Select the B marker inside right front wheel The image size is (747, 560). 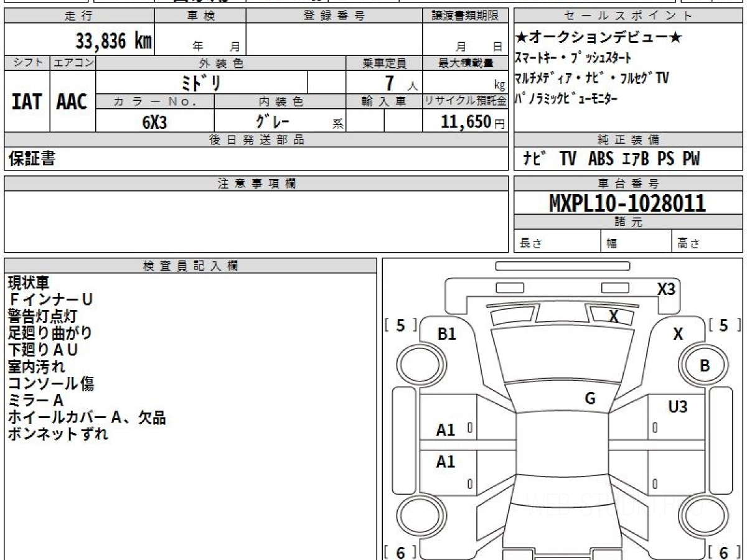[705, 366]
